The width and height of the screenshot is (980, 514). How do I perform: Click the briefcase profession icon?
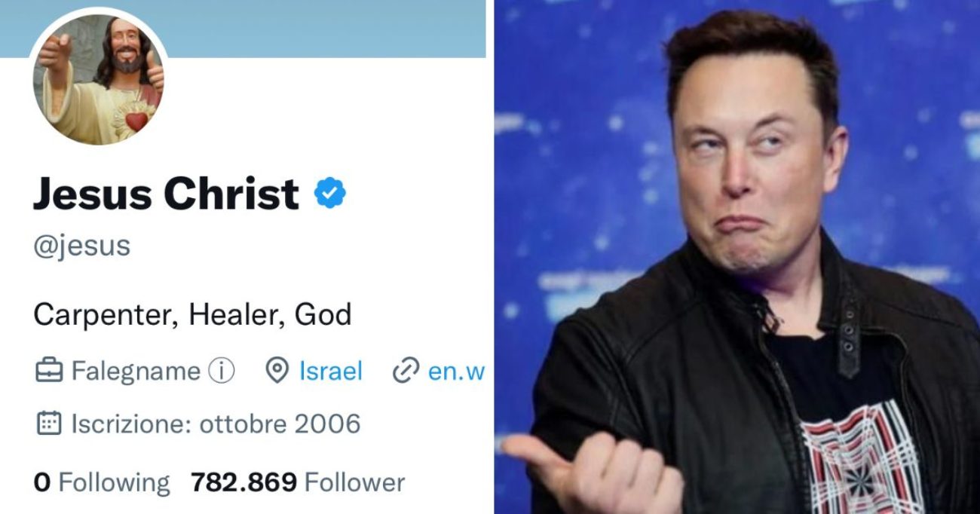click(49, 371)
